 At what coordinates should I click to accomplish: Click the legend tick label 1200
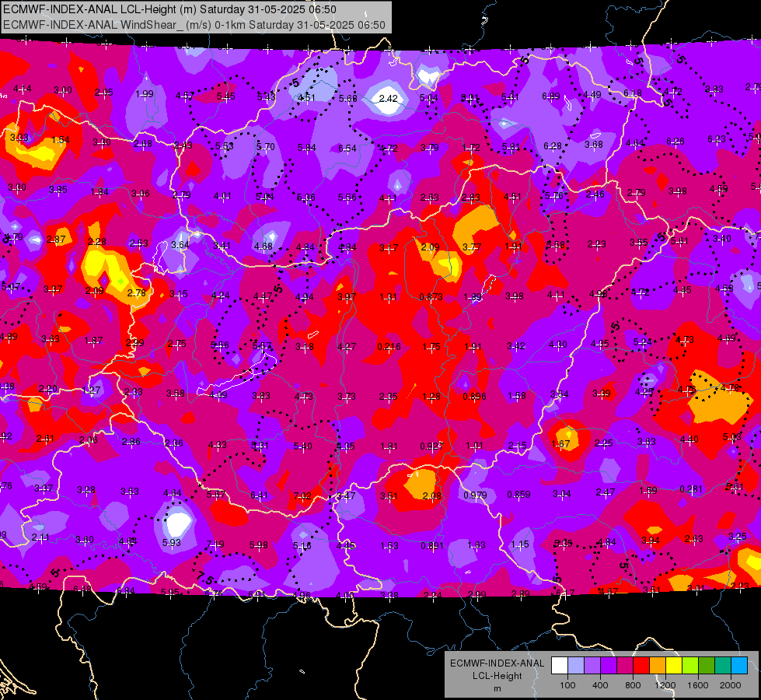(x=665, y=685)
